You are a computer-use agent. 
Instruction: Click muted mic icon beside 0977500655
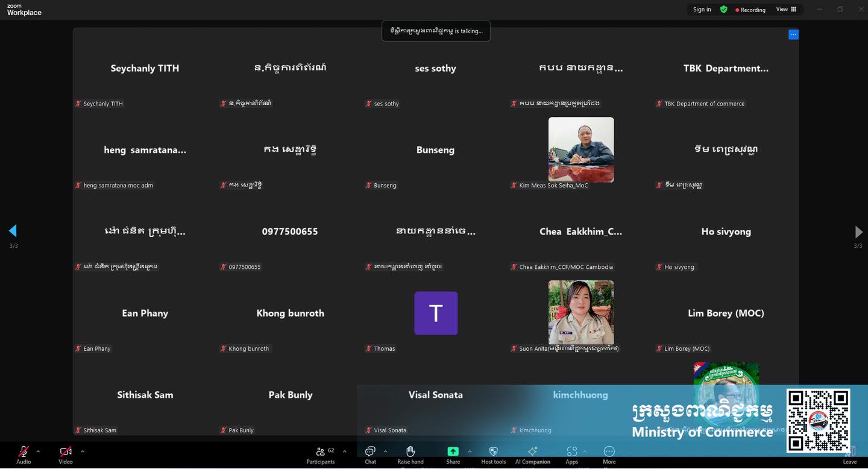(x=224, y=267)
